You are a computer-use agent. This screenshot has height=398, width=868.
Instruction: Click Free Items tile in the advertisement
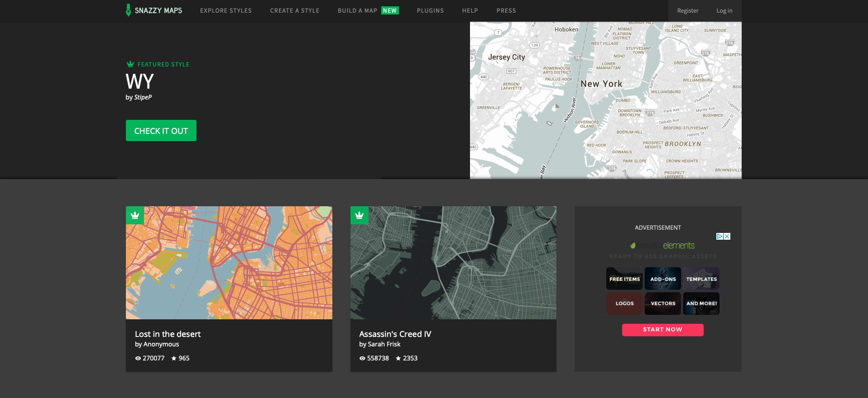(624, 279)
